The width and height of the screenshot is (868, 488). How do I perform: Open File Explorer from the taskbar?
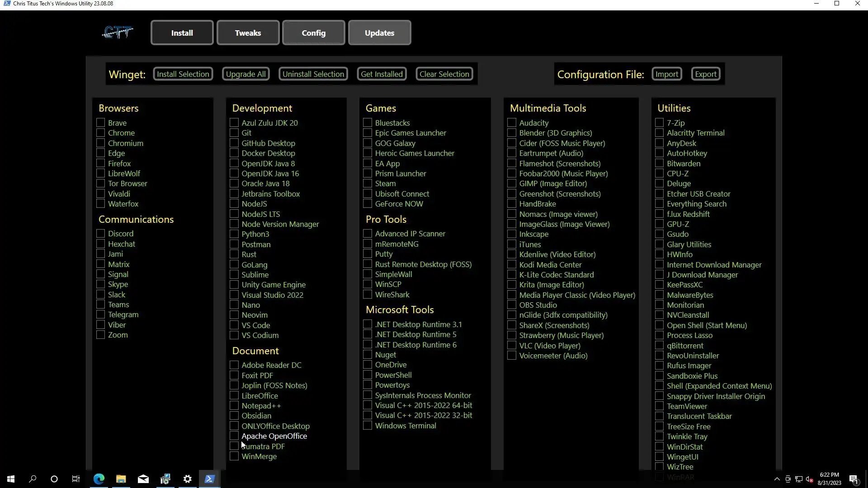click(121, 479)
